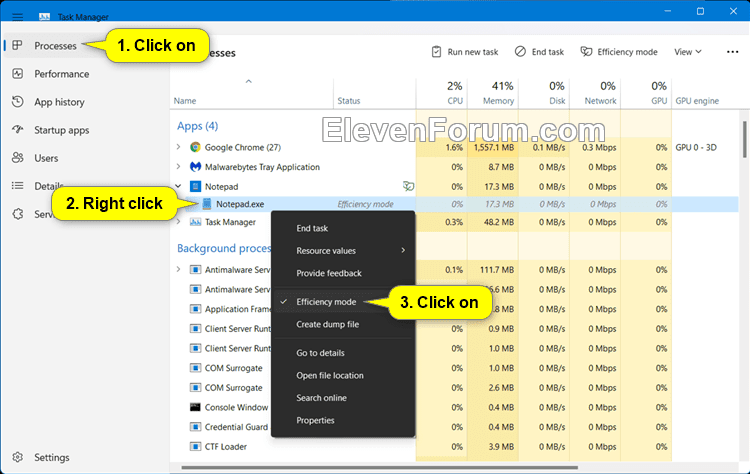
Task: Click the vertical scrollbar thumb on right
Action: coord(744,139)
